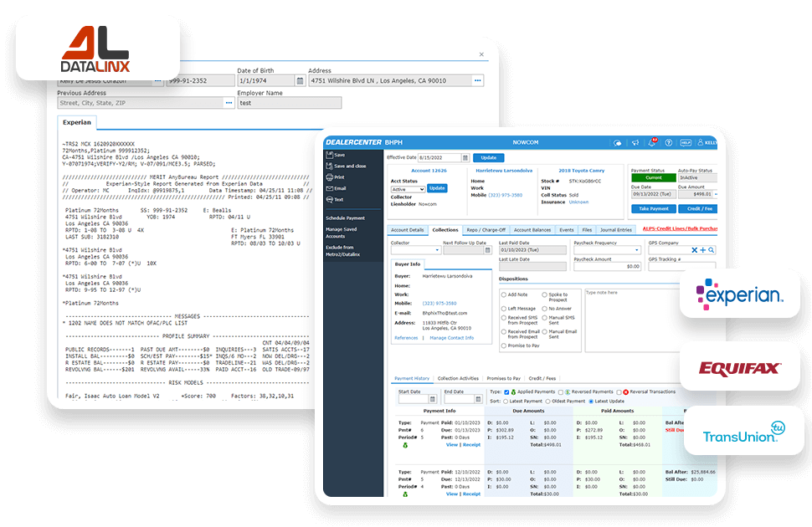Select Latest Payment sort option

coord(506,402)
